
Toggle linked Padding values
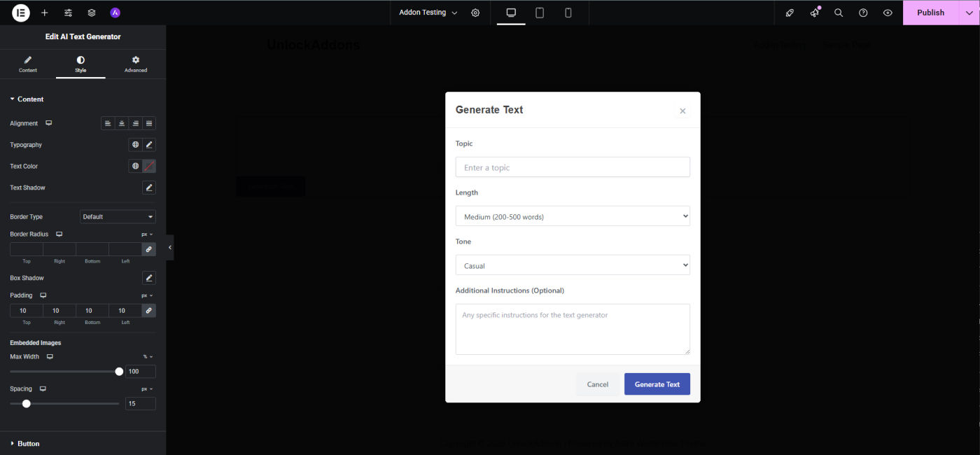[x=149, y=310]
